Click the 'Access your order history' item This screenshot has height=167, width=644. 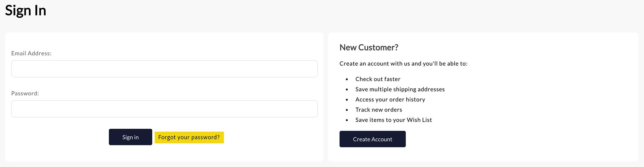point(390,100)
